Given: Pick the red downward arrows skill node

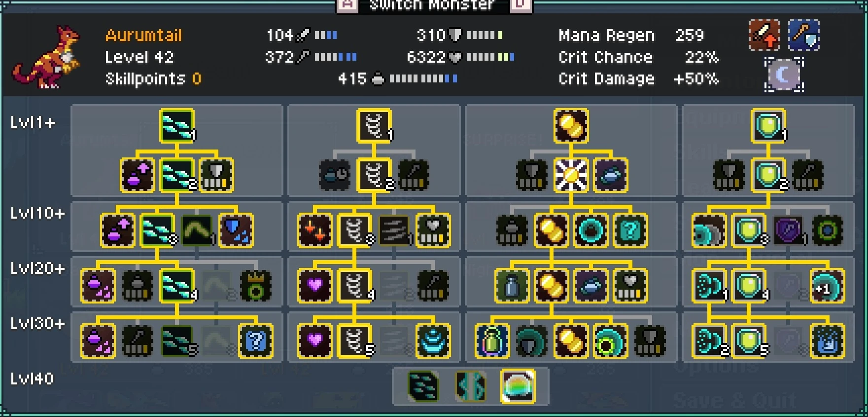Looking at the screenshot, I should point(314,230).
